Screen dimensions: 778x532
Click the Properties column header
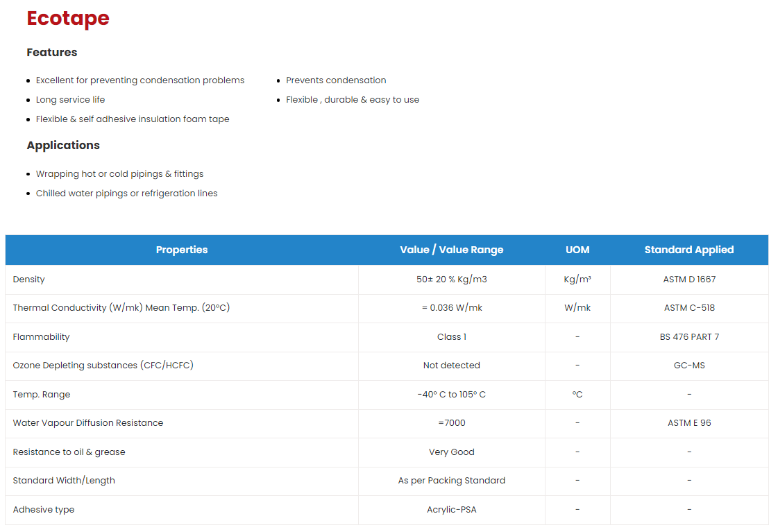[x=182, y=250]
